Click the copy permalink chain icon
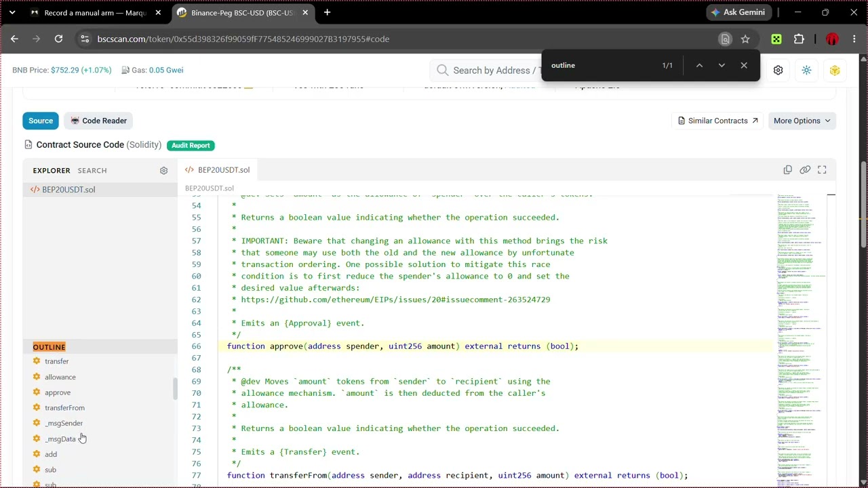The width and height of the screenshot is (868, 488). coord(805,170)
